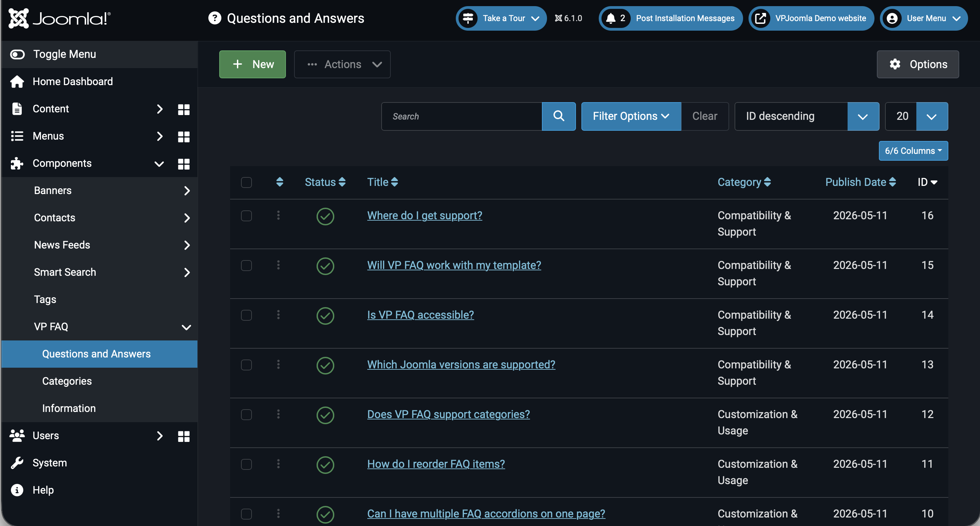
Task: Open the Take a Tour dropdown
Action: [501, 18]
